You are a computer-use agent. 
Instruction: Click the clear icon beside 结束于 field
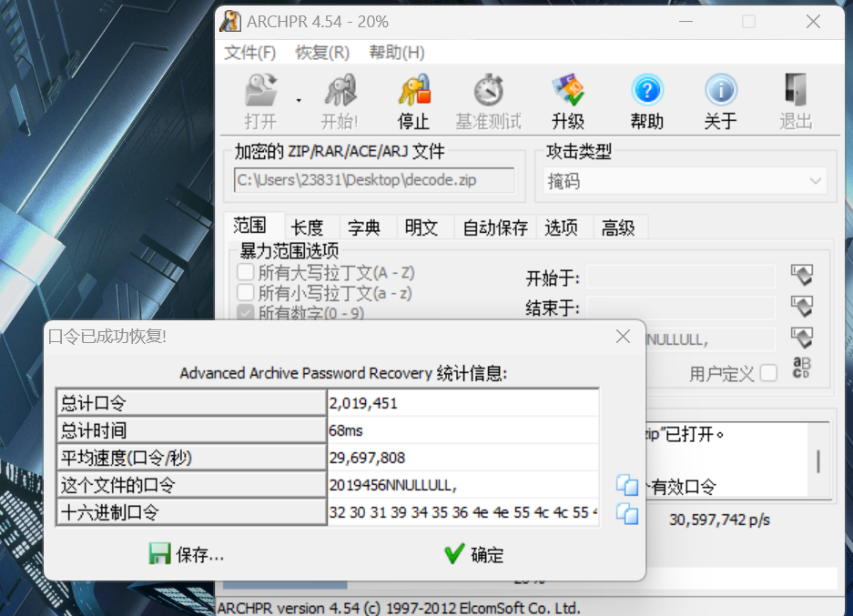click(x=802, y=307)
